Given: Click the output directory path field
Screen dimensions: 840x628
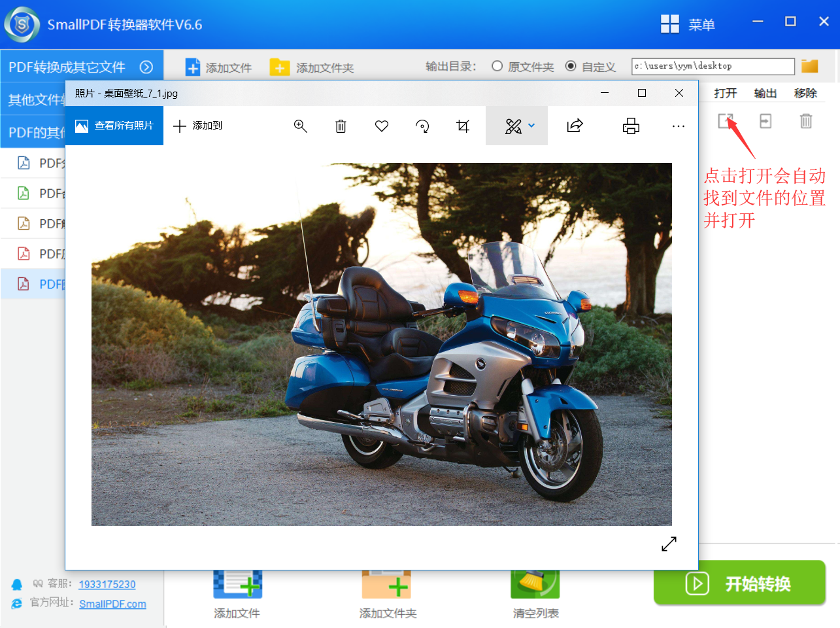Looking at the screenshot, I should click(x=713, y=66).
